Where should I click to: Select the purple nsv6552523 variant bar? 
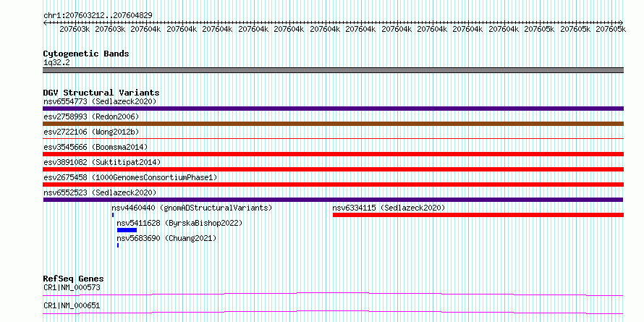(x=333, y=200)
